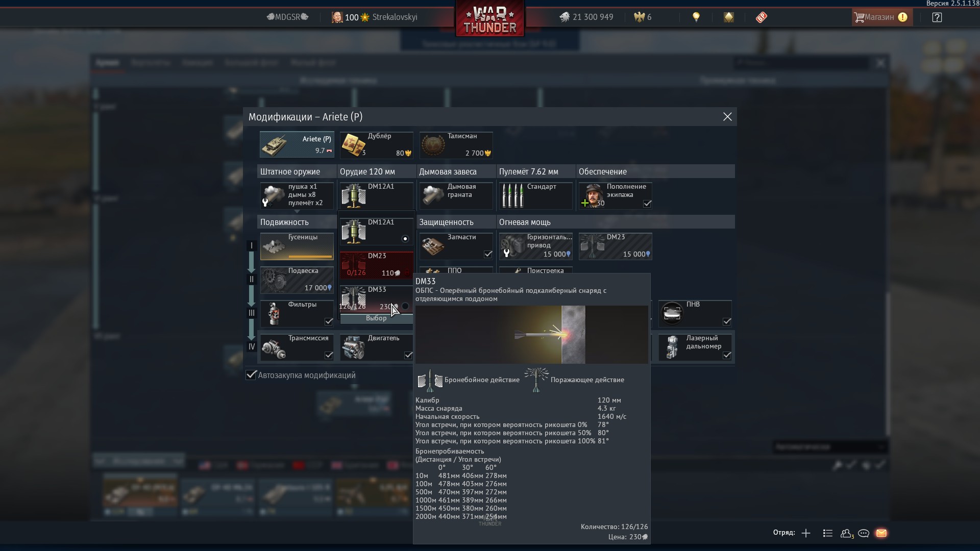Open the Горизонтальный привод modification
Image resolution: width=980 pixels, height=551 pixels.
click(536, 246)
